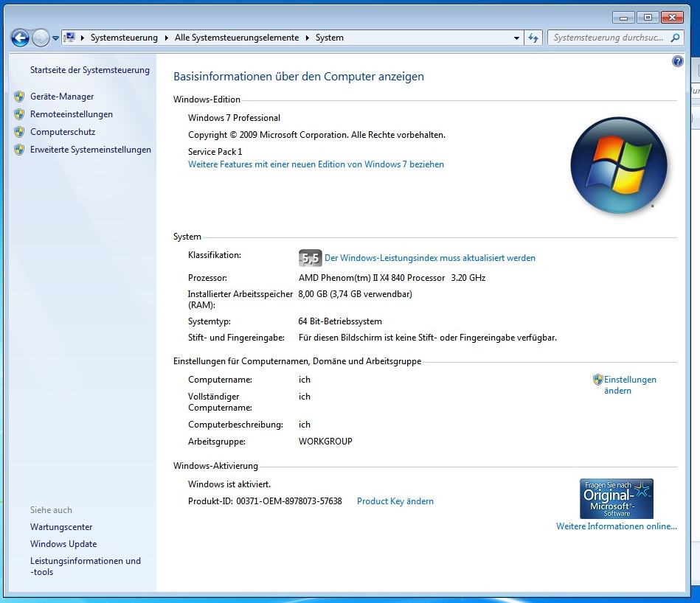Viewport: 700px width, 603px height.
Task: Close the System window
Action: [672, 18]
